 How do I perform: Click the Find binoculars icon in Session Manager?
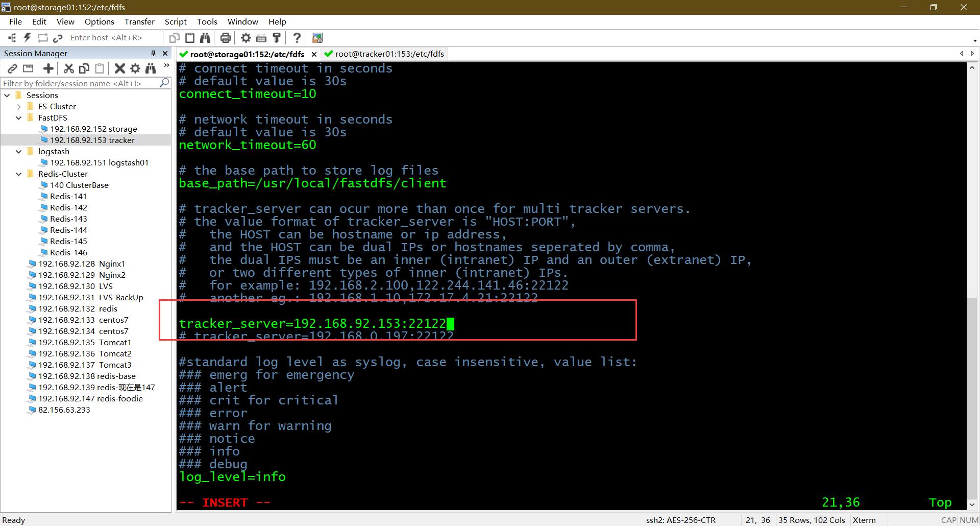coord(151,68)
